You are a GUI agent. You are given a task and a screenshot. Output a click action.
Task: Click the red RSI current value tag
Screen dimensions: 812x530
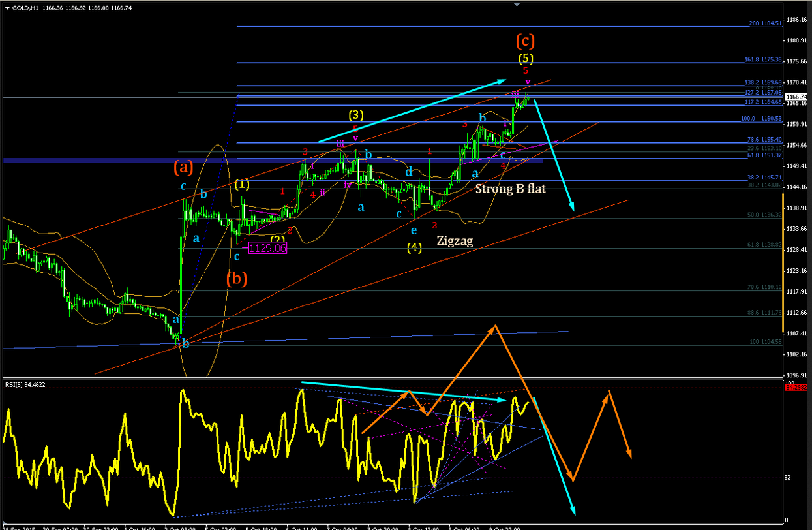(x=796, y=387)
